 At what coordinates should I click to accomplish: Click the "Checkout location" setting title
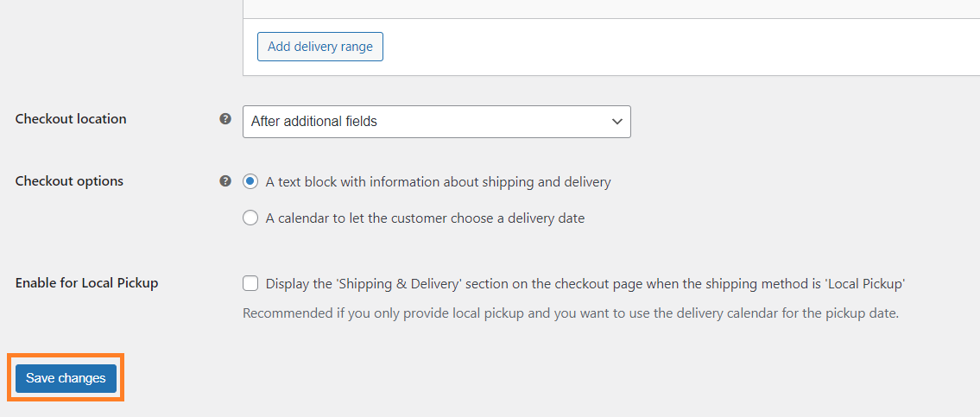coord(71,119)
